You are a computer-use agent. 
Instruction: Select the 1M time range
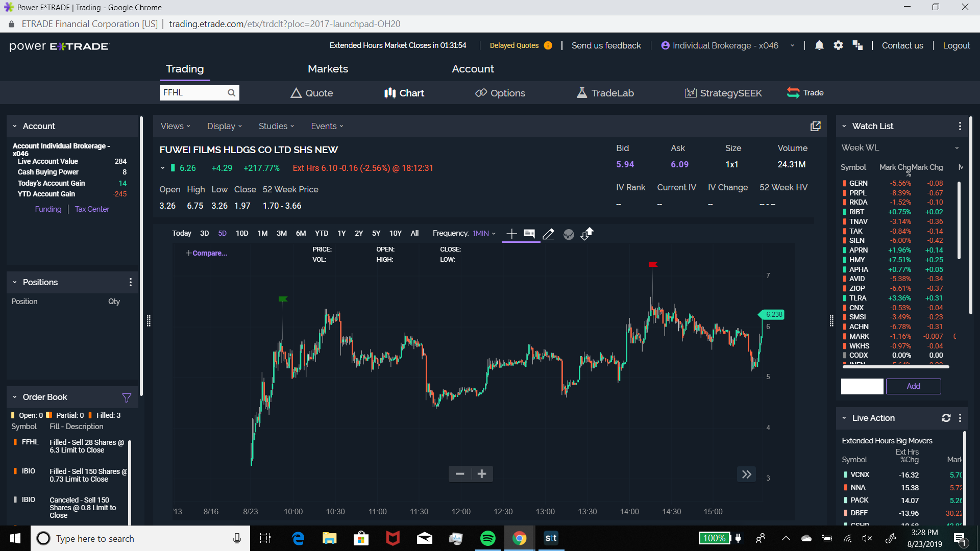click(262, 233)
